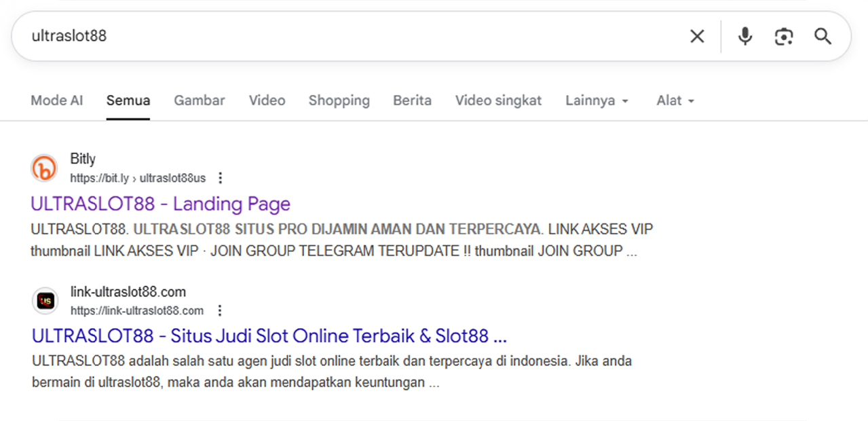Viewport: 868px width, 421px height.
Task: Open the three-dot menu beside the bit.ly URL
Action: [x=220, y=178]
